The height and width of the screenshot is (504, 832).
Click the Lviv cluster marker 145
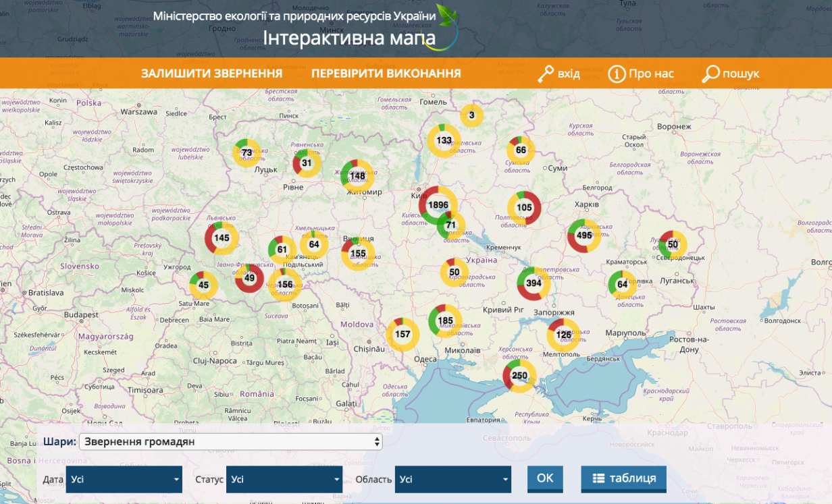click(222, 238)
